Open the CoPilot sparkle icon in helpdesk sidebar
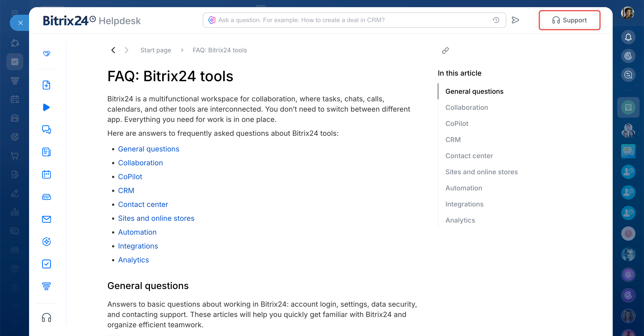The height and width of the screenshot is (336, 644). (x=47, y=241)
